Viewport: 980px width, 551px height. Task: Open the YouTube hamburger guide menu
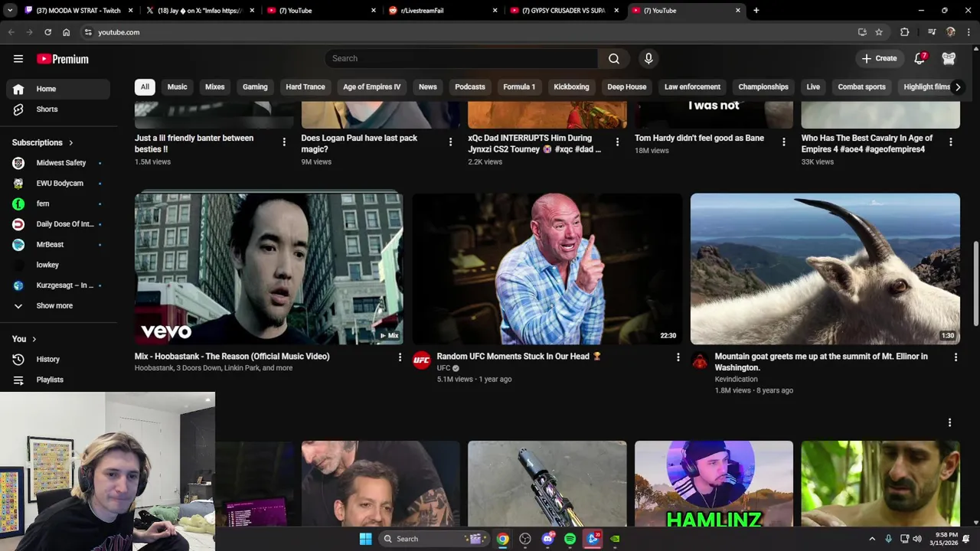point(18,59)
